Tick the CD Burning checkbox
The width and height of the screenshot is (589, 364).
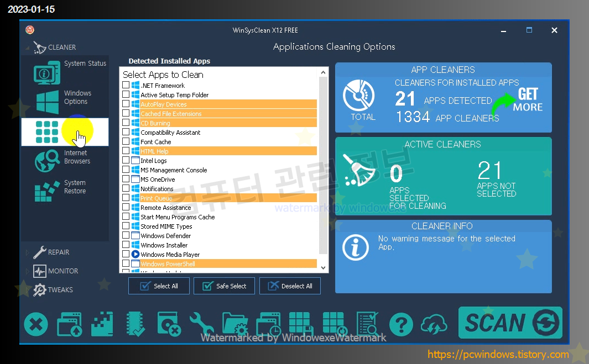coord(126,122)
